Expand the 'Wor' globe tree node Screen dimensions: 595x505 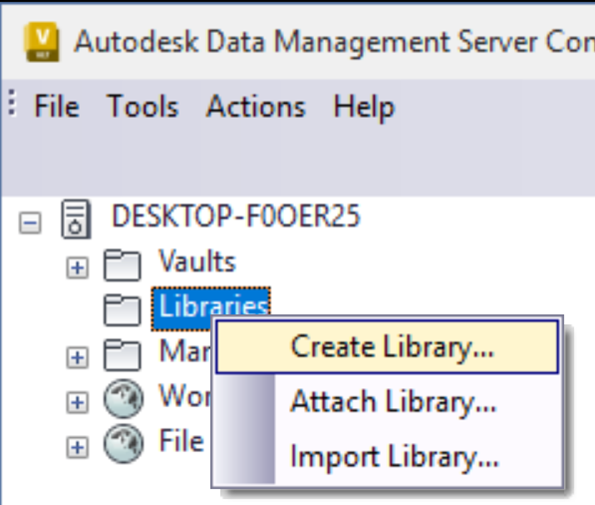(77, 402)
